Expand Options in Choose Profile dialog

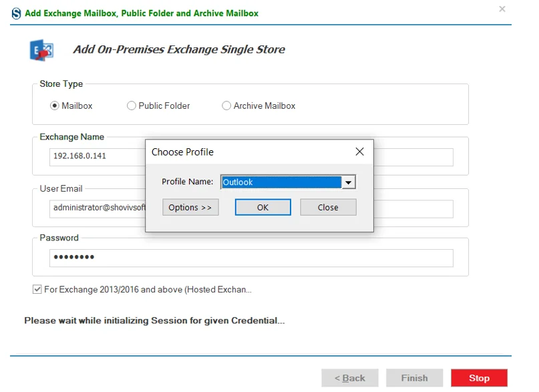pos(190,208)
